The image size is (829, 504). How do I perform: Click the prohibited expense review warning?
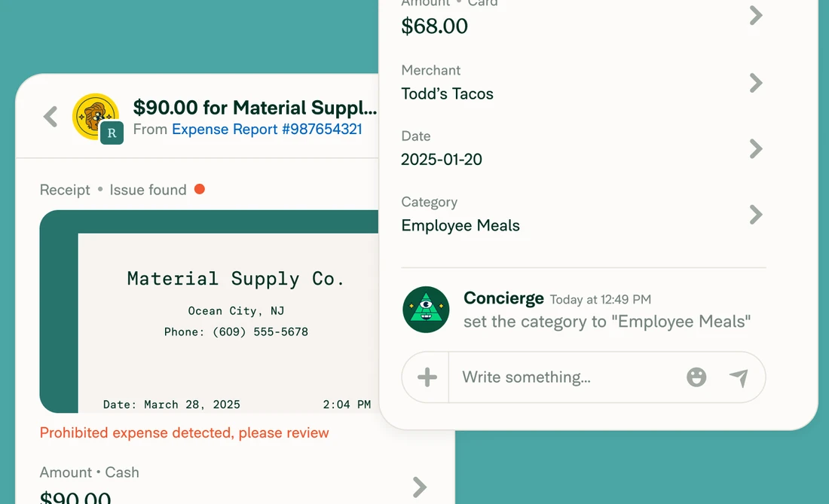point(183,432)
